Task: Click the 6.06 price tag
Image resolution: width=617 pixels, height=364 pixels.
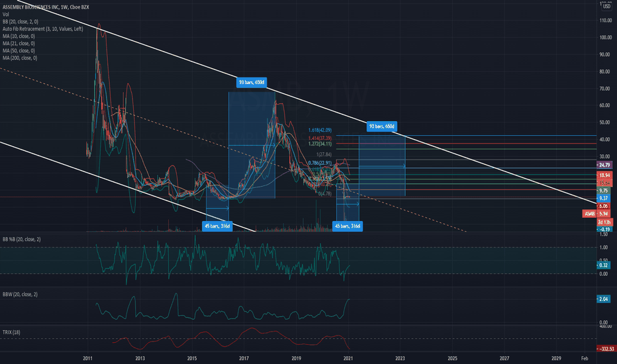Action: click(x=604, y=206)
